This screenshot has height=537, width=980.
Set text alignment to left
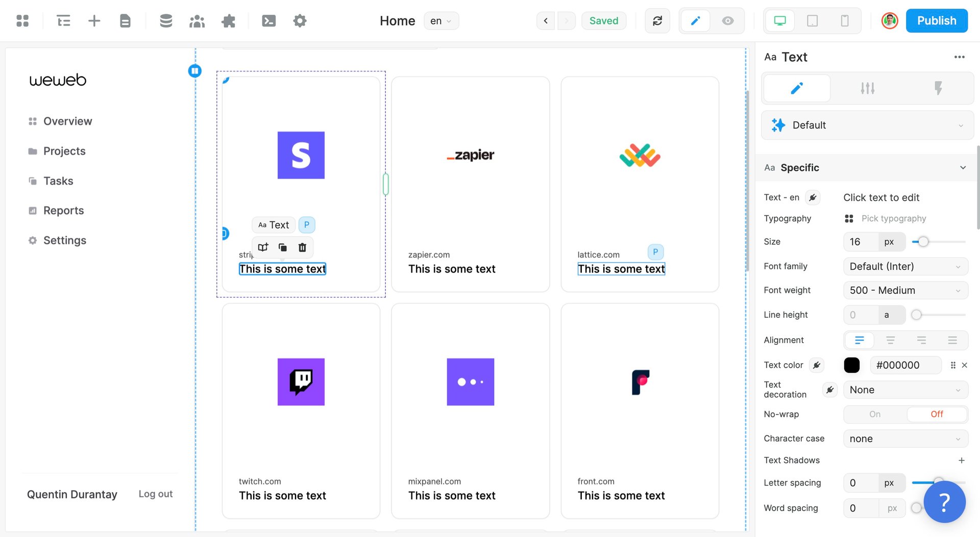860,340
